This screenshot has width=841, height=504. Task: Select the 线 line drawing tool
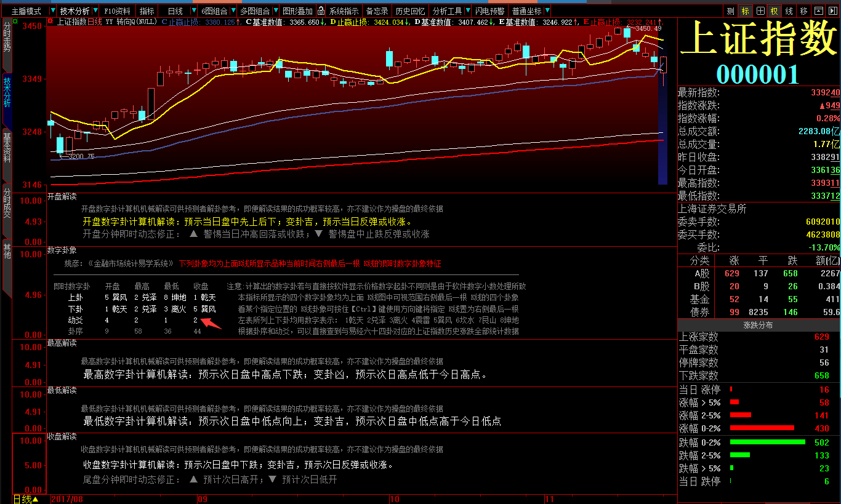[789, 11]
